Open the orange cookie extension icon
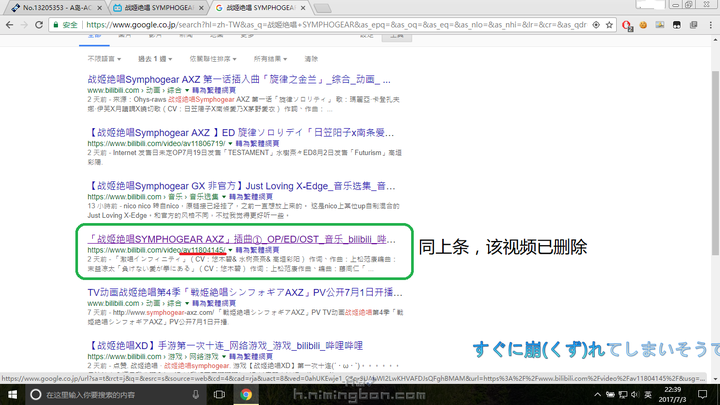 (643, 25)
